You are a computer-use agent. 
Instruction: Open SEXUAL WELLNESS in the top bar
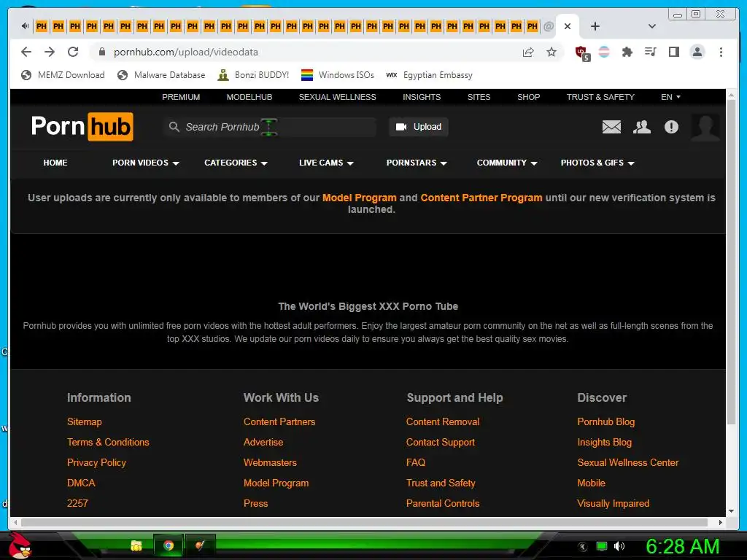[x=337, y=97]
